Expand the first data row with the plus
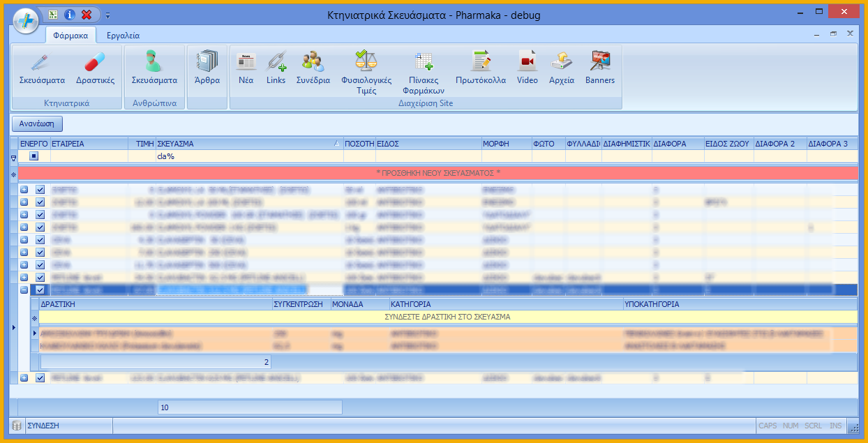Screen dimensions: 868x443 click(x=23, y=188)
